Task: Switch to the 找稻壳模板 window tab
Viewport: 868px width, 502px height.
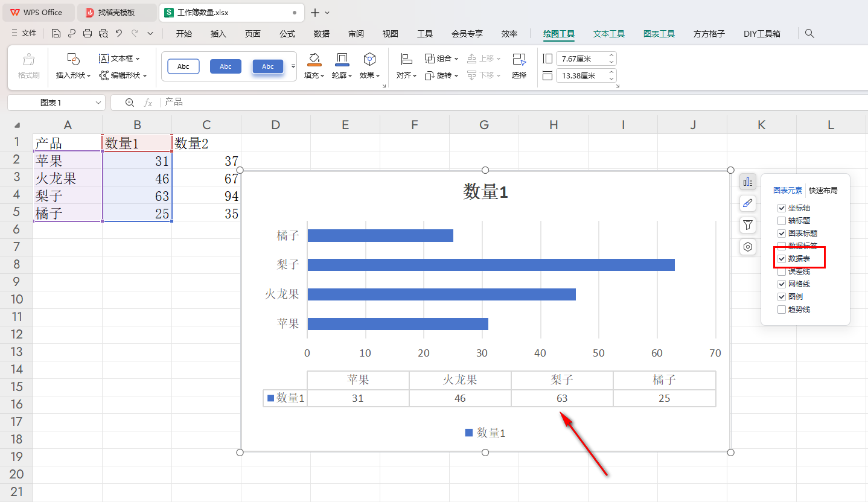Action: pyautogui.click(x=116, y=12)
